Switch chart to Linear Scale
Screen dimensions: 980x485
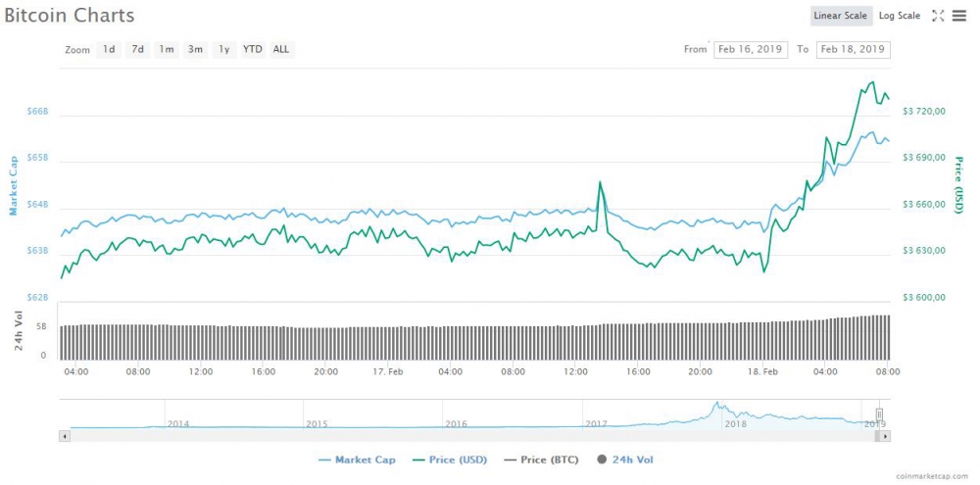tap(840, 16)
